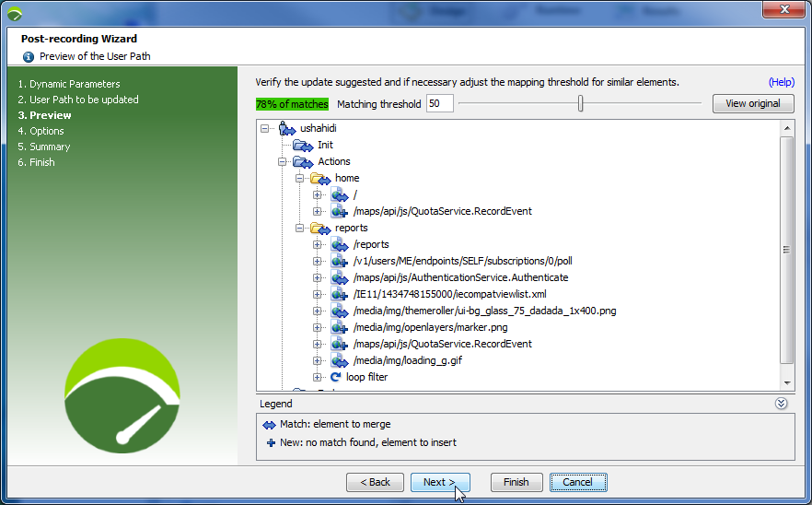Screen dimensions: 812x505
Task: Click the Matching threshold slider handle
Action: pos(580,103)
